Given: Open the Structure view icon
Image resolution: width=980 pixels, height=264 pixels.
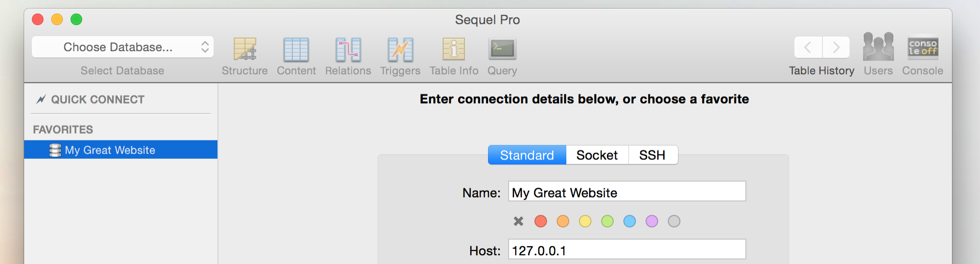Looking at the screenshot, I should tap(245, 50).
